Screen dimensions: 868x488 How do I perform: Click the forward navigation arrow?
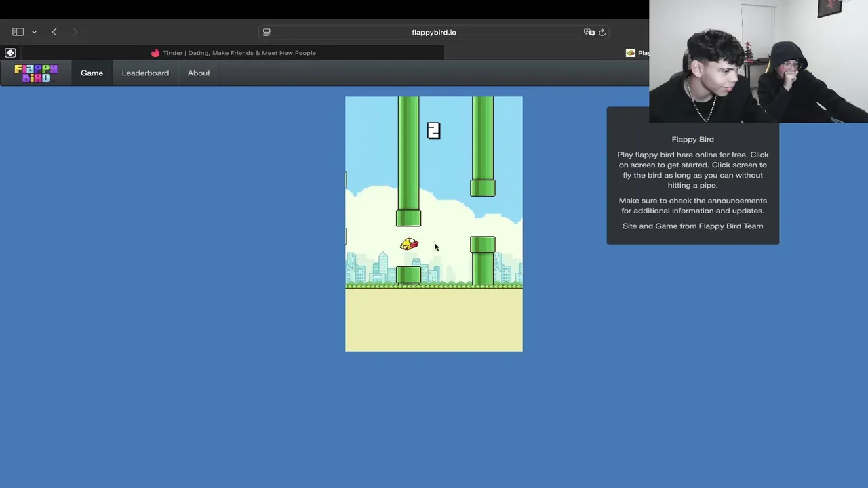(x=75, y=32)
